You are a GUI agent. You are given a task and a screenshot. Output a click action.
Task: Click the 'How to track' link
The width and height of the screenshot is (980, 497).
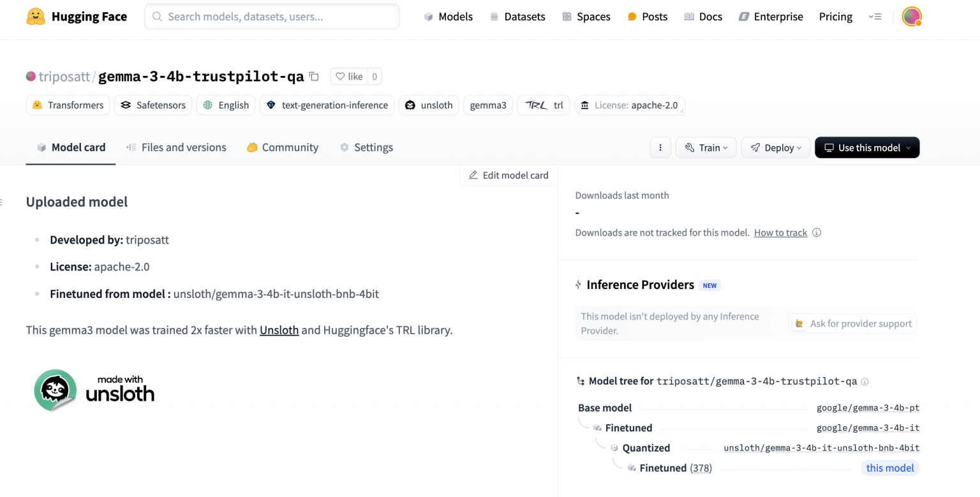780,232
